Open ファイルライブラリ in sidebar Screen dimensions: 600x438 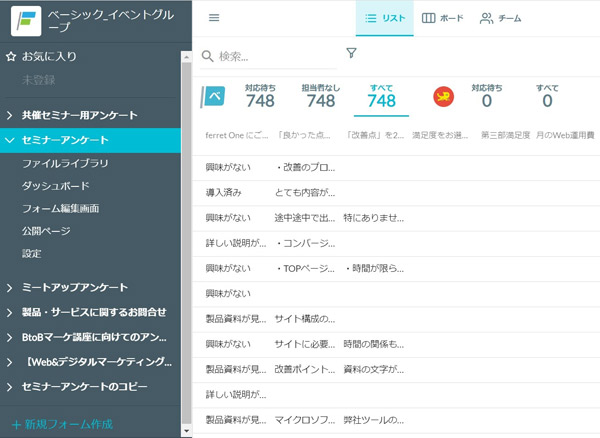[66, 163]
